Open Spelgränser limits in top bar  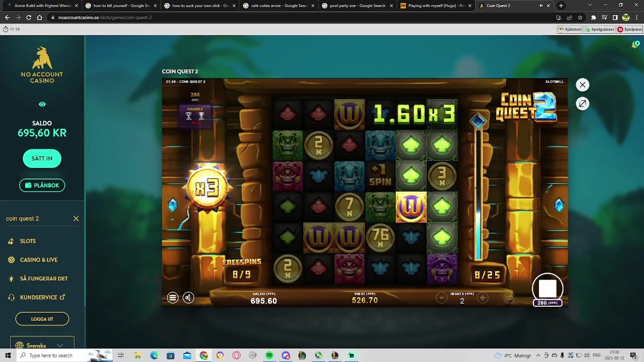[x=600, y=29]
